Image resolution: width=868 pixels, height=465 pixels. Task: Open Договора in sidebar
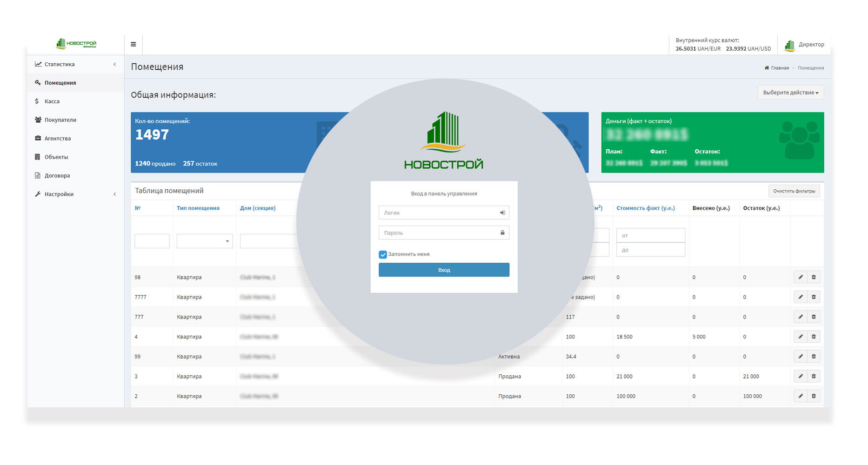pyautogui.click(x=75, y=176)
